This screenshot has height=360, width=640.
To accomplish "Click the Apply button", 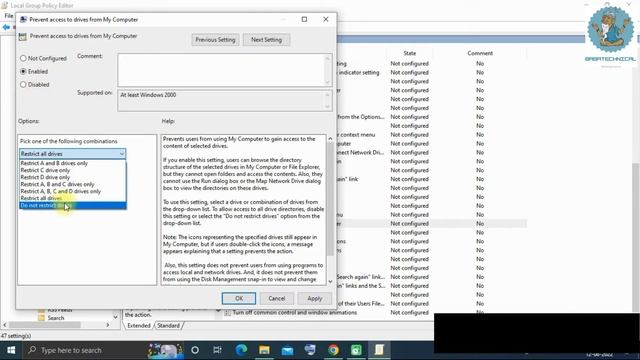I will click(315, 298).
